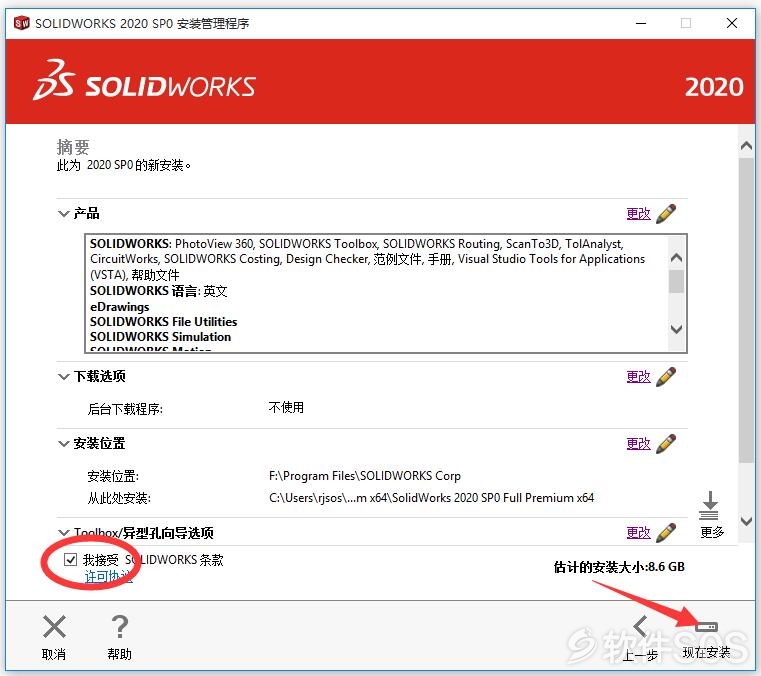Viewport: 761px width, 676px height.
Task: Click the 从此处安装 source path text
Action: coord(431,498)
